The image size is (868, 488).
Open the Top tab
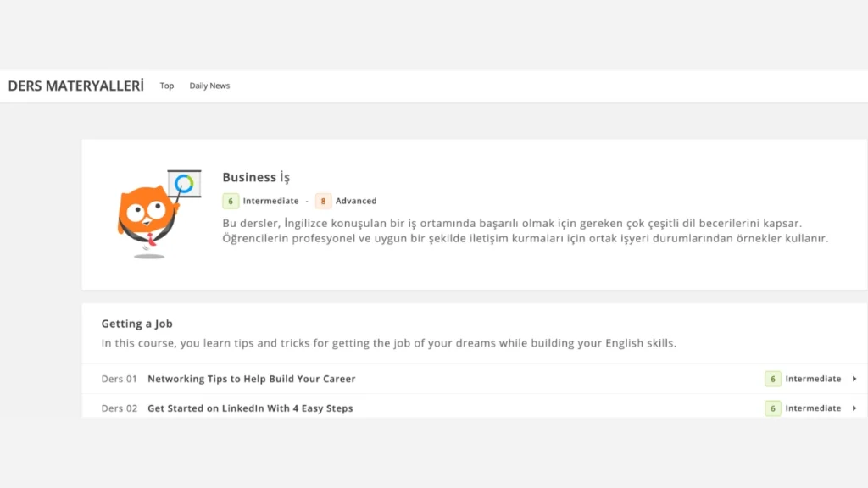(167, 86)
